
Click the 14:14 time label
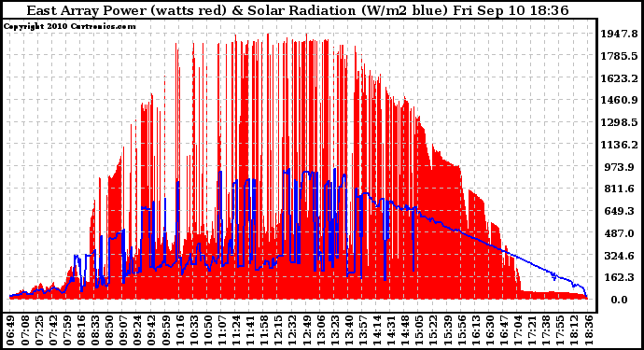[376, 330]
